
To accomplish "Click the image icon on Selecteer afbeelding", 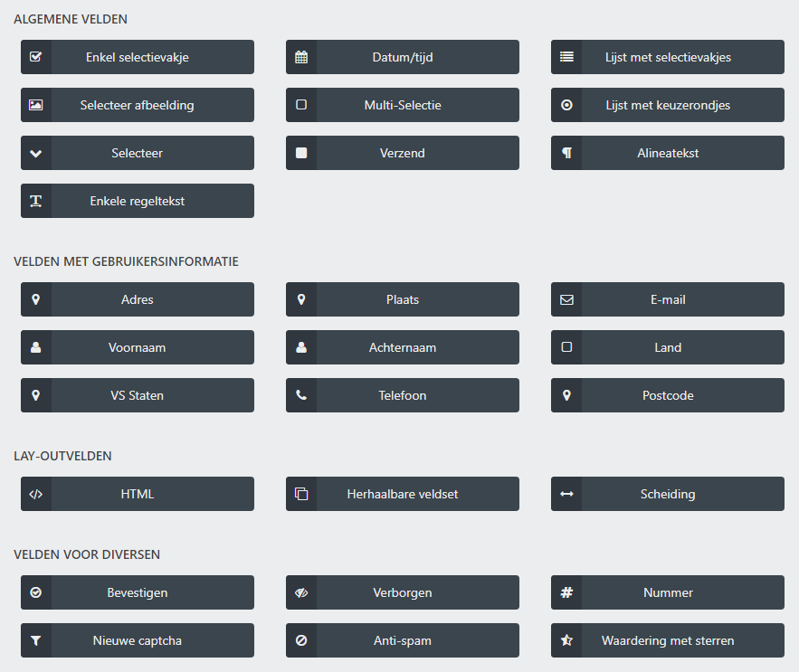I will click(36, 105).
